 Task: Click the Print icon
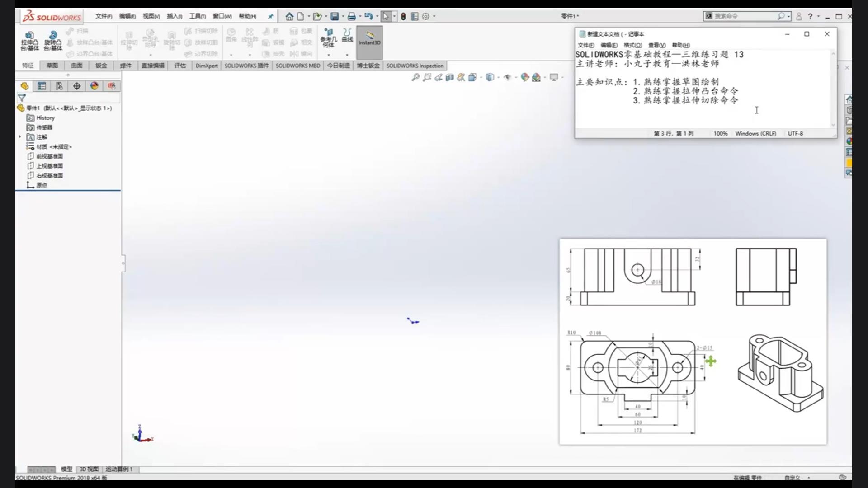[x=351, y=16]
